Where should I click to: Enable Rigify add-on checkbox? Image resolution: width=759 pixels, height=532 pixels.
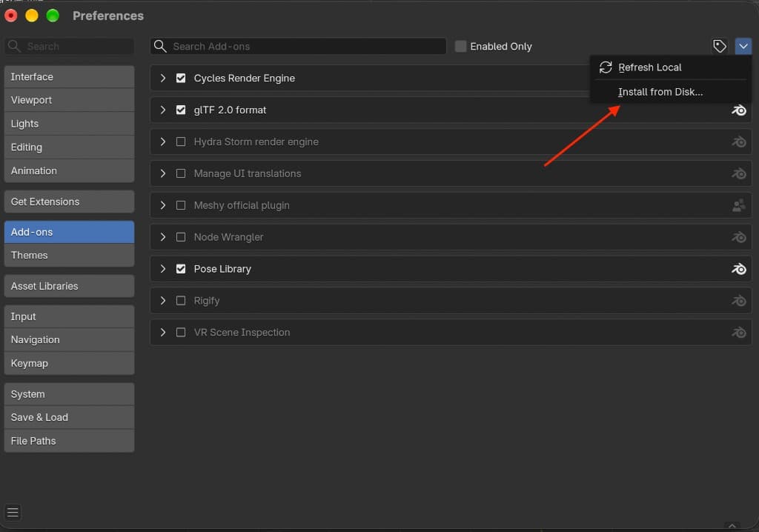click(x=181, y=301)
